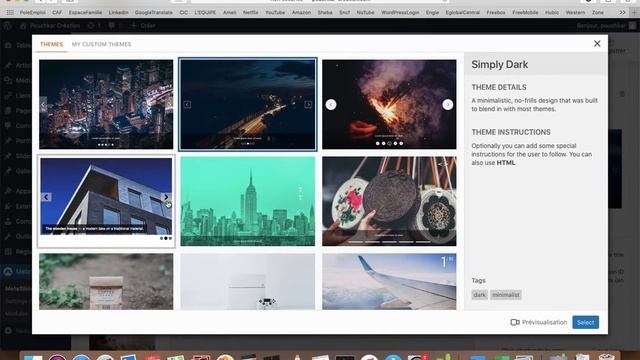The width and height of the screenshot is (640, 360).
Task: Choose the highway-at-night Simply Dark theme
Action: (248, 104)
